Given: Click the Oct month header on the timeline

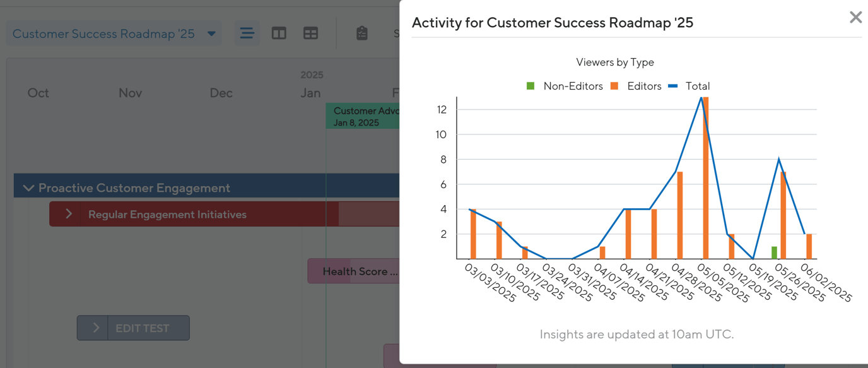Looking at the screenshot, I should click(38, 93).
